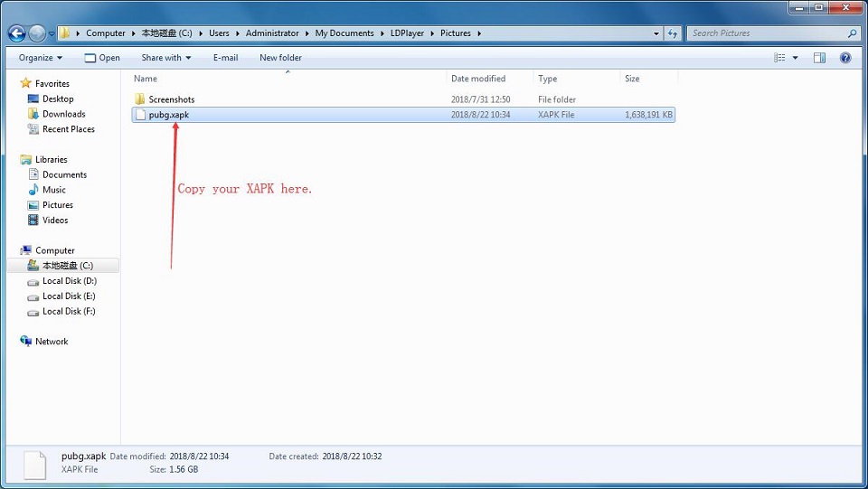
Task: Click the Music note icon
Action: click(x=33, y=190)
